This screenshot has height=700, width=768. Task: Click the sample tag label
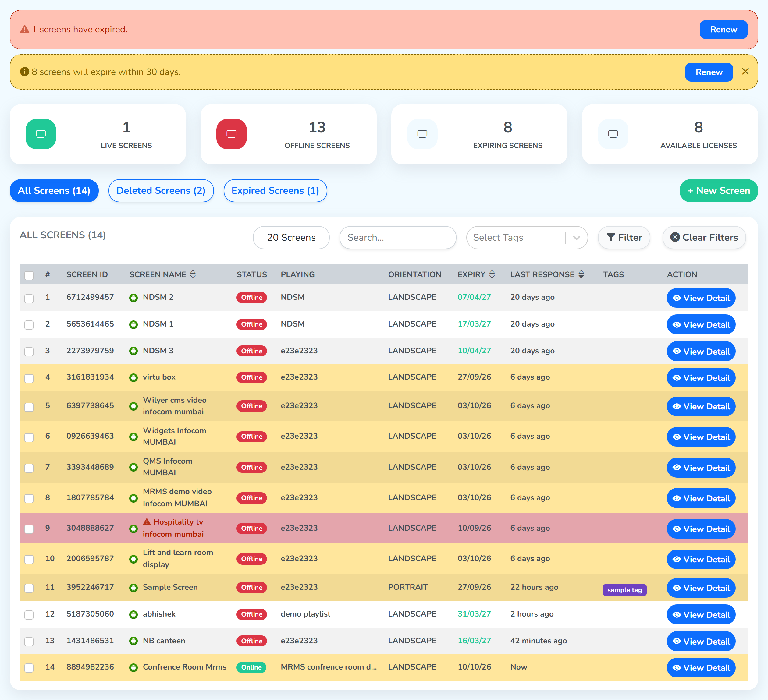624,590
